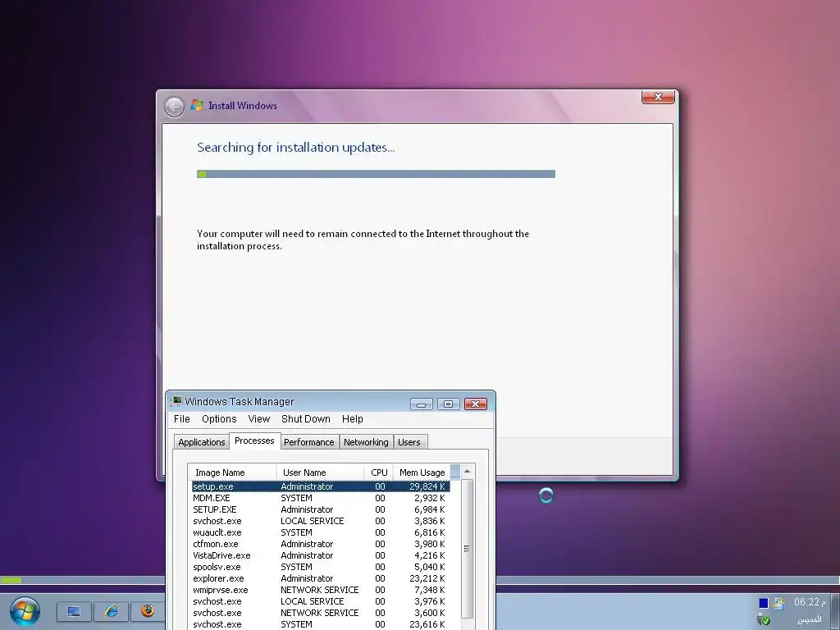Click the installation updates progress bar
The height and width of the screenshot is (630, 840).
coord(376,174)
